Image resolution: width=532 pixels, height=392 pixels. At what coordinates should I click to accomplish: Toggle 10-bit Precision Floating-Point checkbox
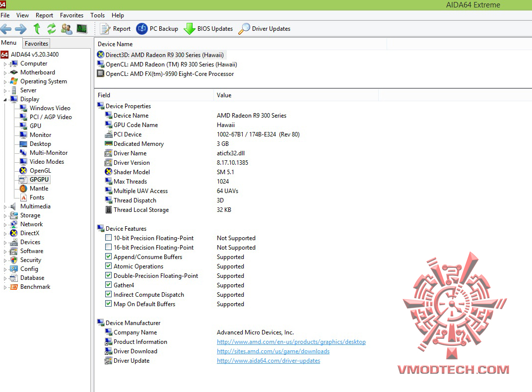click(x=108, y=238)
